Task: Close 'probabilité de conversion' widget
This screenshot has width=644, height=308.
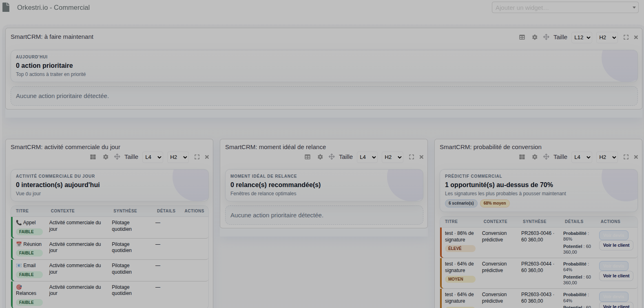Action: 636,157
